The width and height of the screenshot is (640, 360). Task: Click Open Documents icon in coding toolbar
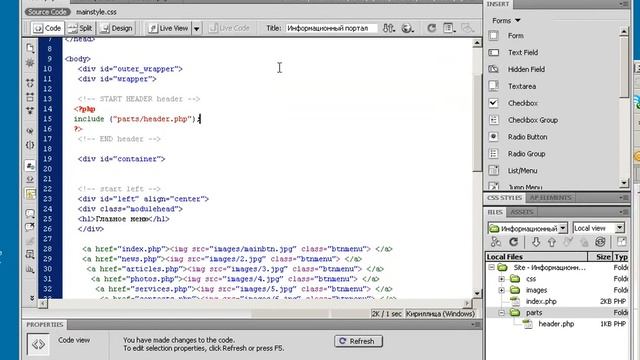pyautogui.click(x=30, y=49)
